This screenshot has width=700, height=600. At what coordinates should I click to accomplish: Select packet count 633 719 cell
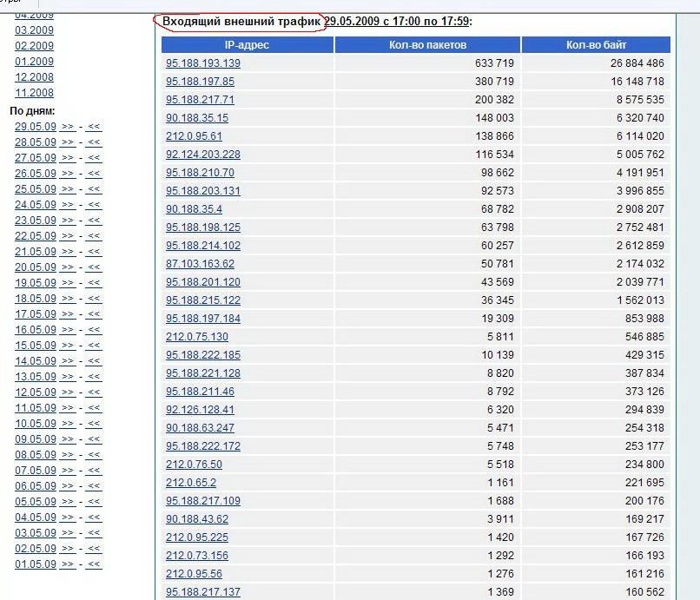coord(427,63)
